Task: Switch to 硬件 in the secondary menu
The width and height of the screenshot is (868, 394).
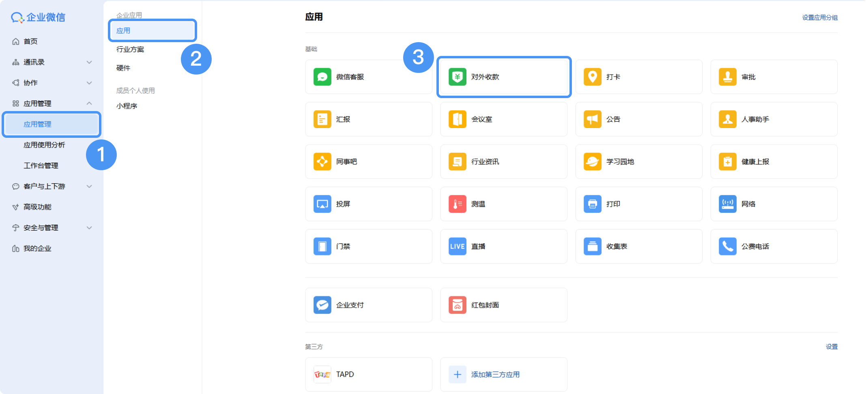Action: (123, 68)
